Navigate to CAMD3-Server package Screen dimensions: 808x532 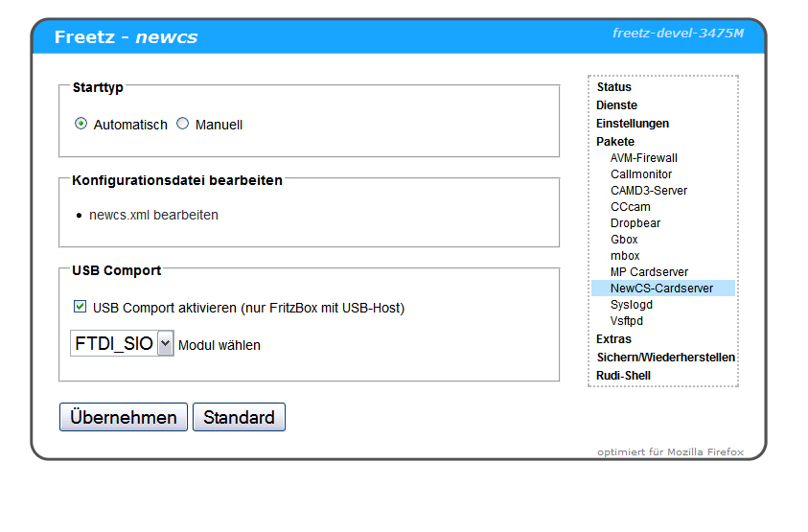tap(648, 191)
